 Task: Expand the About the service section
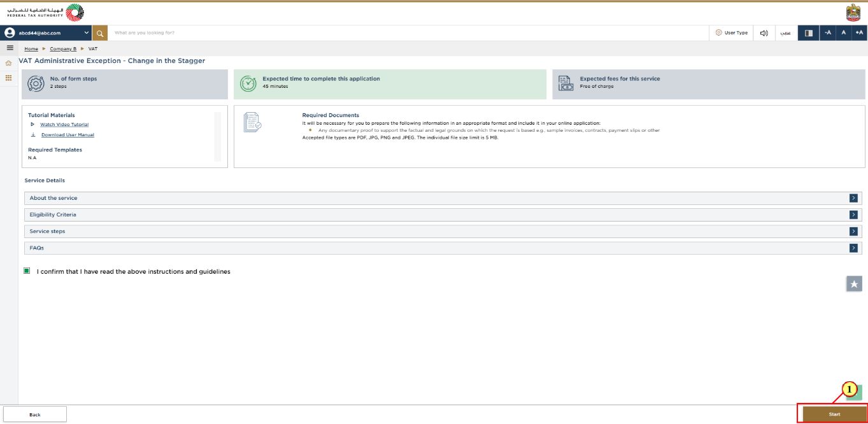pyautogui.click(x=443, y=198)
